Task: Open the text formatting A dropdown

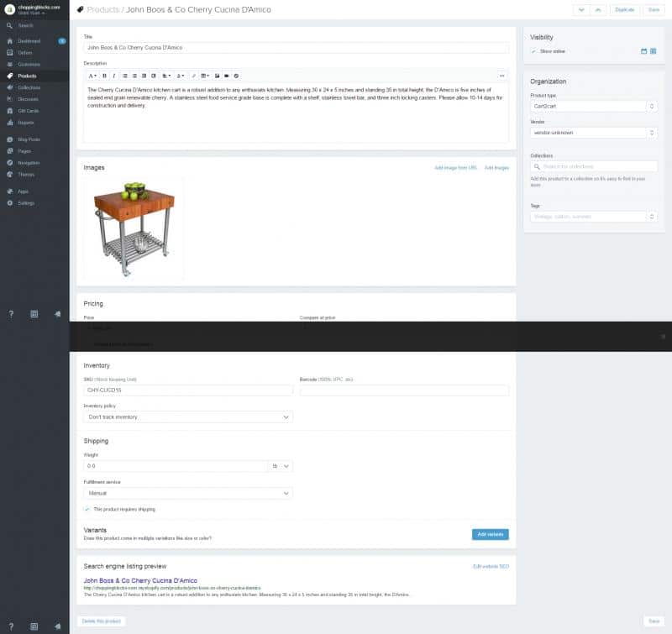Action: click(x=92, y=76)
